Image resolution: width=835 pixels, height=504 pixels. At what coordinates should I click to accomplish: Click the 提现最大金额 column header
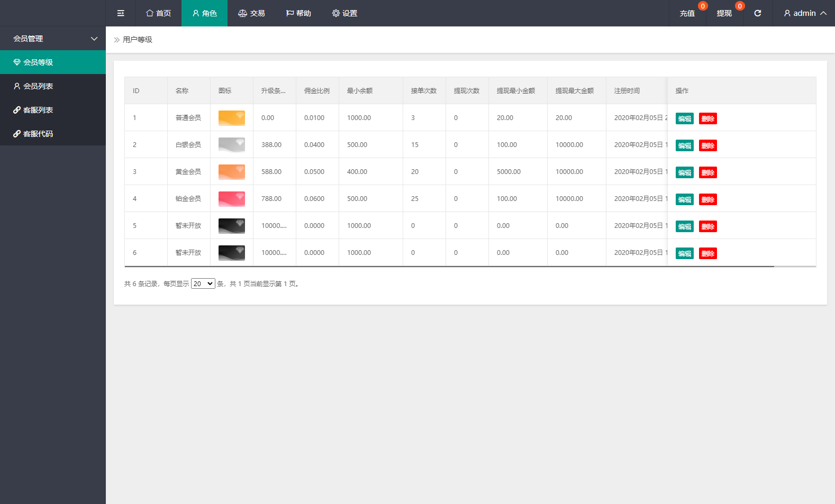577,91
